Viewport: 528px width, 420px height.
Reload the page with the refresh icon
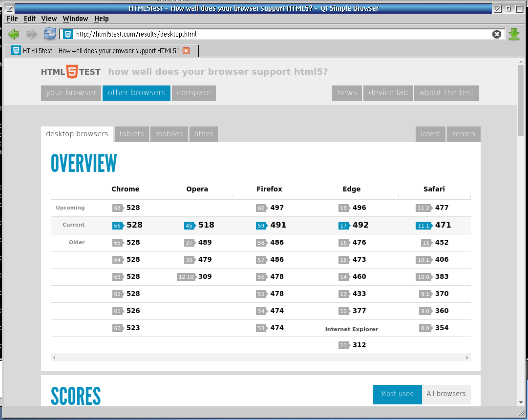49,34
